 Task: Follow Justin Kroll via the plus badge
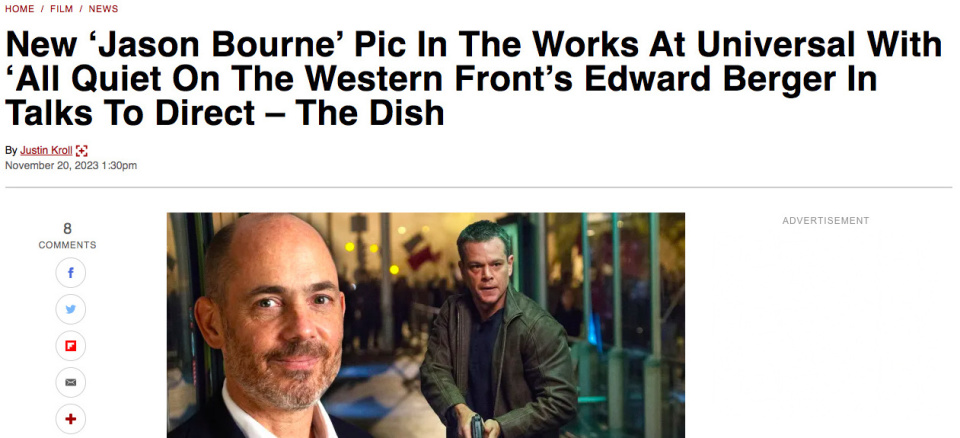coord(82,151)
